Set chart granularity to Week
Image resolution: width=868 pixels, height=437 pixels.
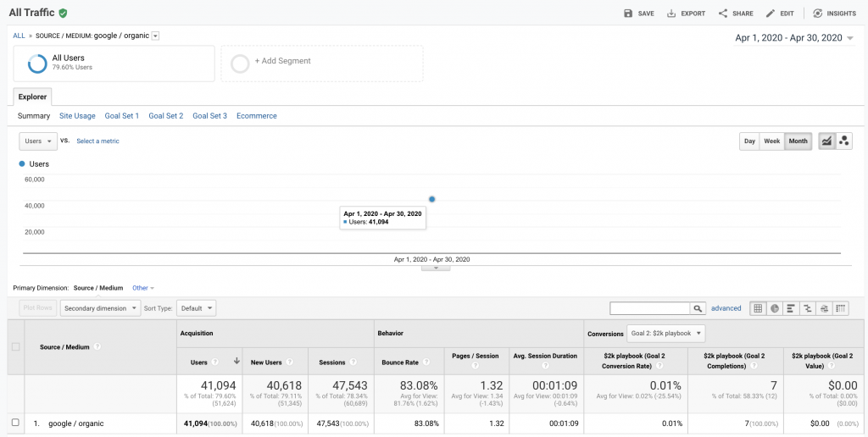(x=771, y=141)
